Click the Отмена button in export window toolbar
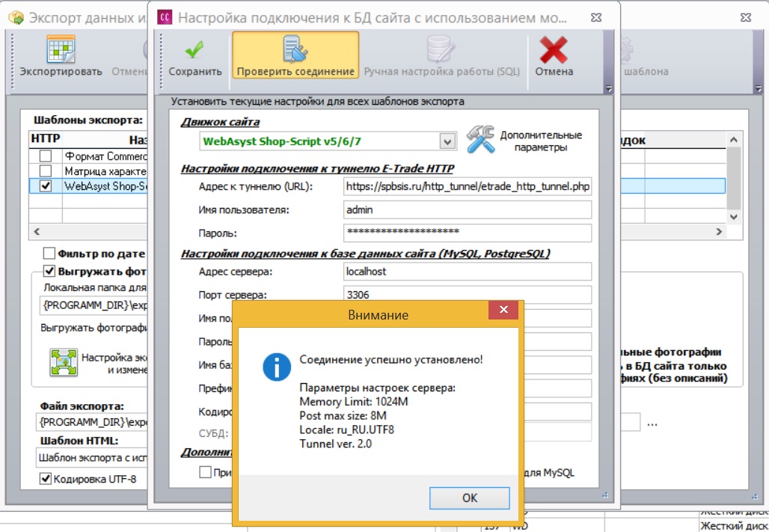769x532 pixels. [x=129, y=55]
